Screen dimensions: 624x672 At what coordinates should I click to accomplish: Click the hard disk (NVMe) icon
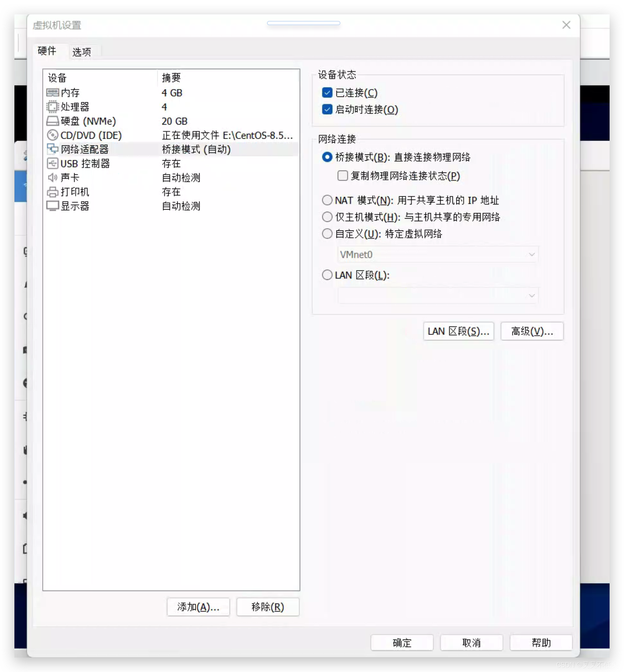pos(53,121)
